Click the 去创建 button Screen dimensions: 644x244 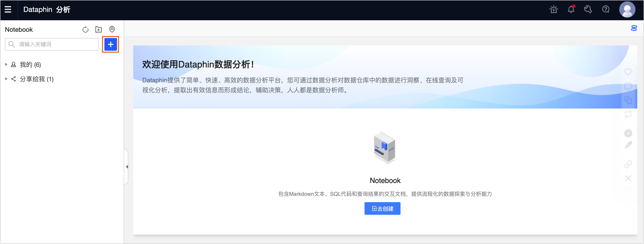[382, 208]
